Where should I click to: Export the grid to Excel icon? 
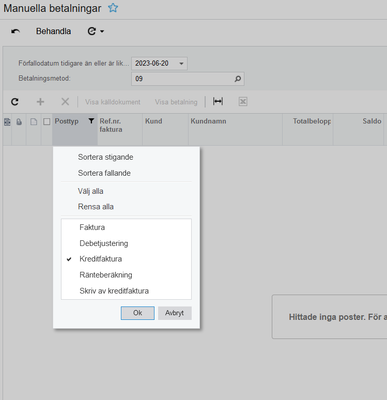pyautogui.click(x=243, y=102)
